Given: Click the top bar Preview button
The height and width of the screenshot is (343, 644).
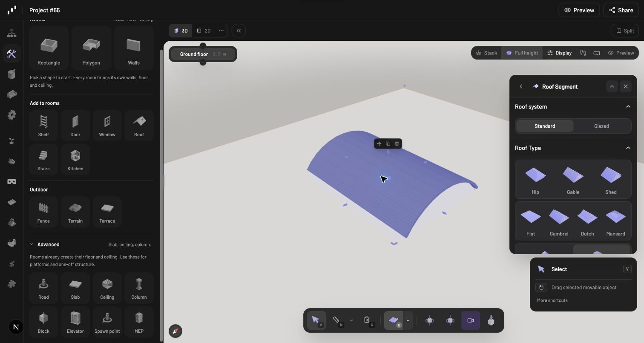Looking at the screenshot, I should [579, 10].
